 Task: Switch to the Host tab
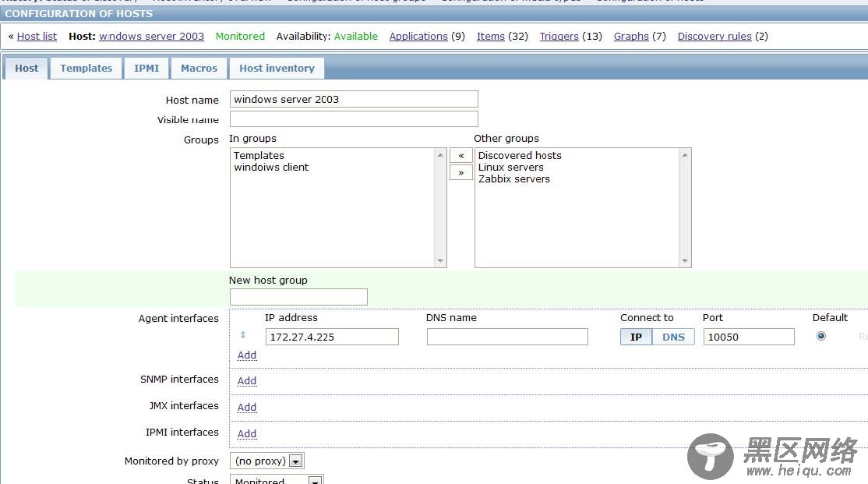click(x=26, y=68)
